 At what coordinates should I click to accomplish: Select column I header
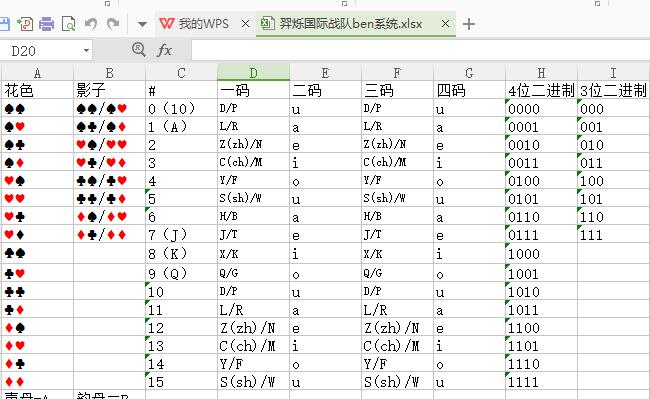[614, 73]
